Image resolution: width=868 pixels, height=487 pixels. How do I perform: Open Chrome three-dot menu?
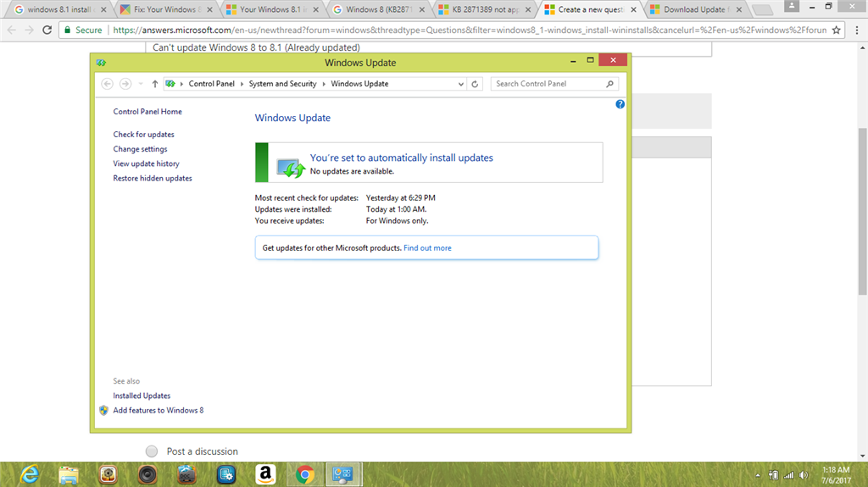coord(856,30)
